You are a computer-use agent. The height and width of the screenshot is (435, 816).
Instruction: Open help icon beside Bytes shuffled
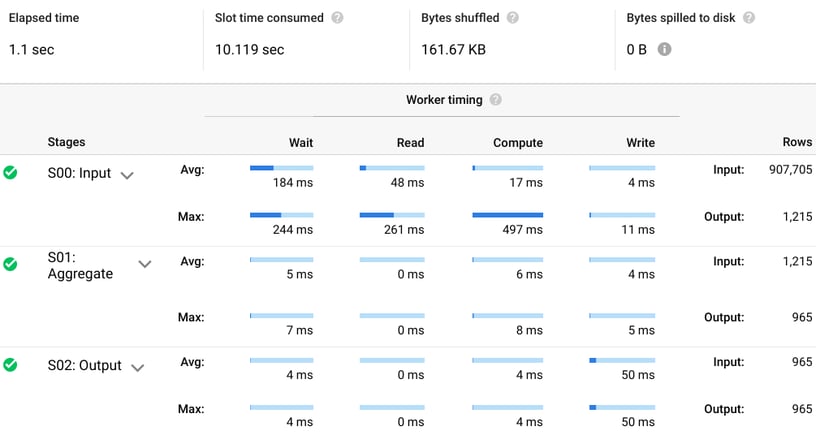click(x=513, y=18)
